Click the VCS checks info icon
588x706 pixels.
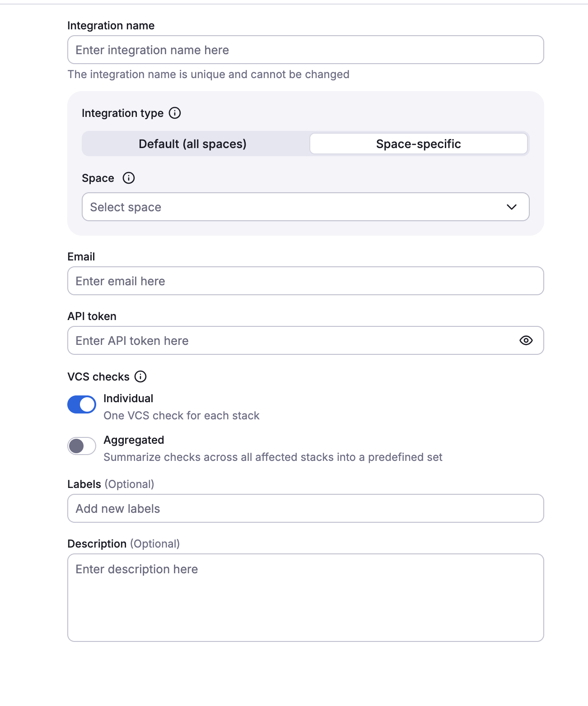click(141, 376)
